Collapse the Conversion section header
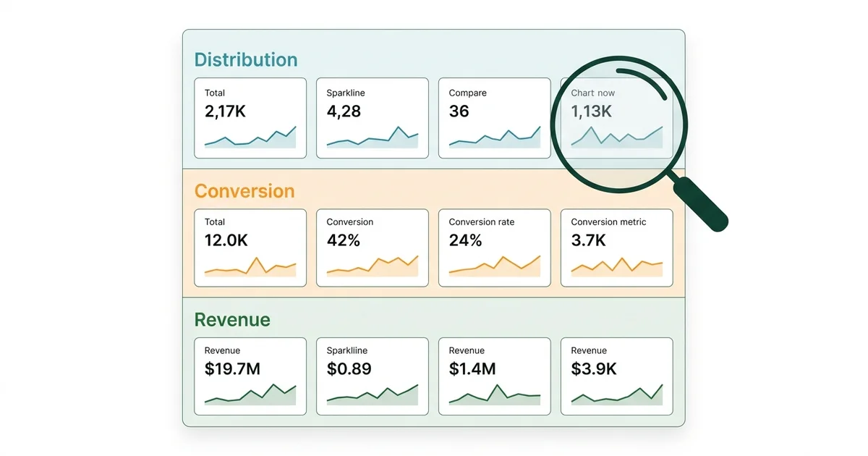Image resolution: width=868 pixels, height=456 pixels. [244, 190]
